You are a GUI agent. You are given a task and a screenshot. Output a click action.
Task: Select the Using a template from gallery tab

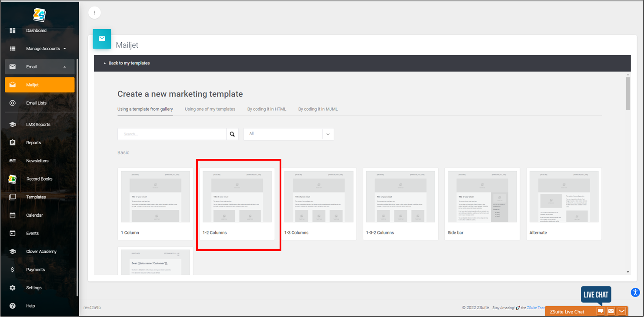pos(145,109)
